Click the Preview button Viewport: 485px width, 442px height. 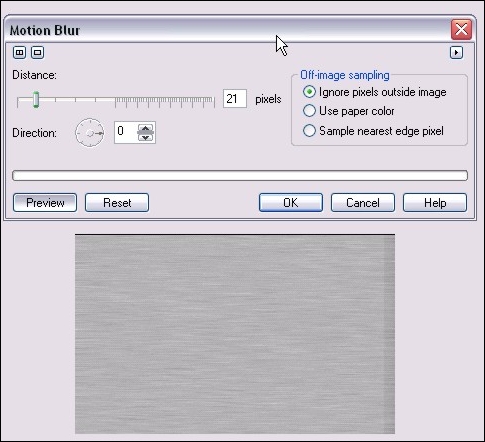[x=45, y=203]
